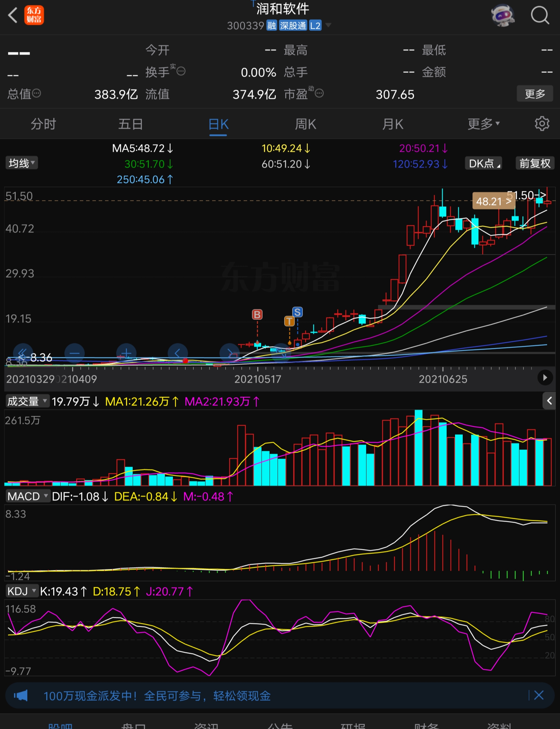This screenshot has height=729, width=560.
Task: Expand the 更多 period dropdown tab
Action: (x=483, y=124)
